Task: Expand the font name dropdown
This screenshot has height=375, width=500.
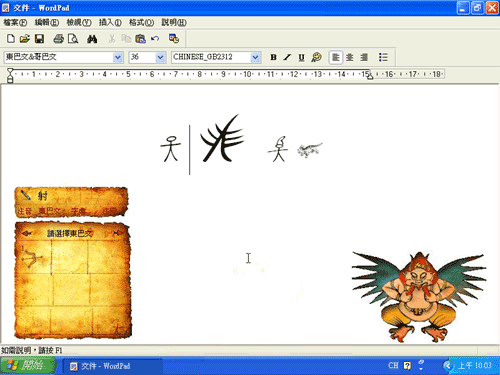Action: (x=118, y=57)
